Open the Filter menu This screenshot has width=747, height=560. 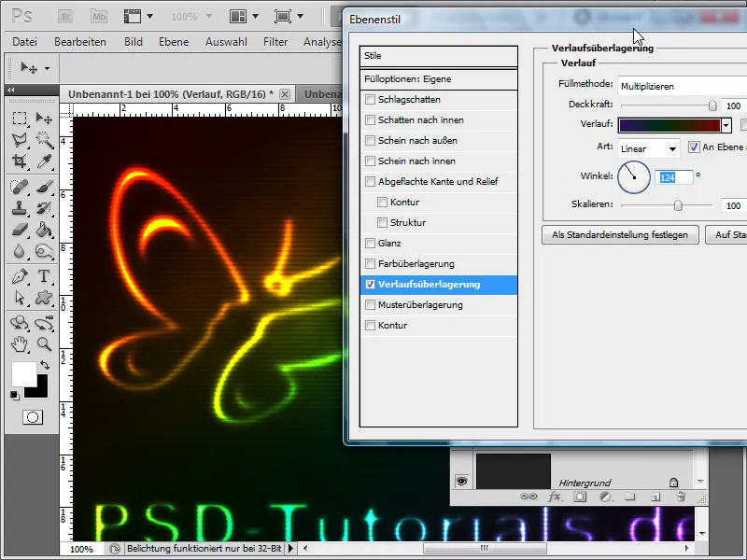click(275, 42)
